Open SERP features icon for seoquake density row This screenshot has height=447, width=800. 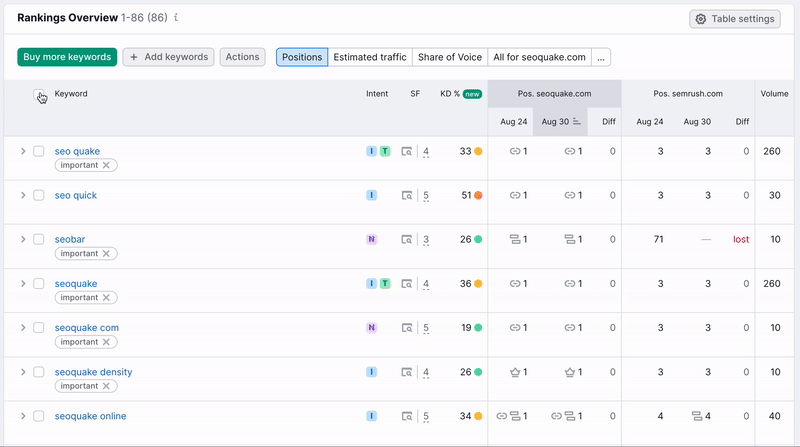click(407, 372)
